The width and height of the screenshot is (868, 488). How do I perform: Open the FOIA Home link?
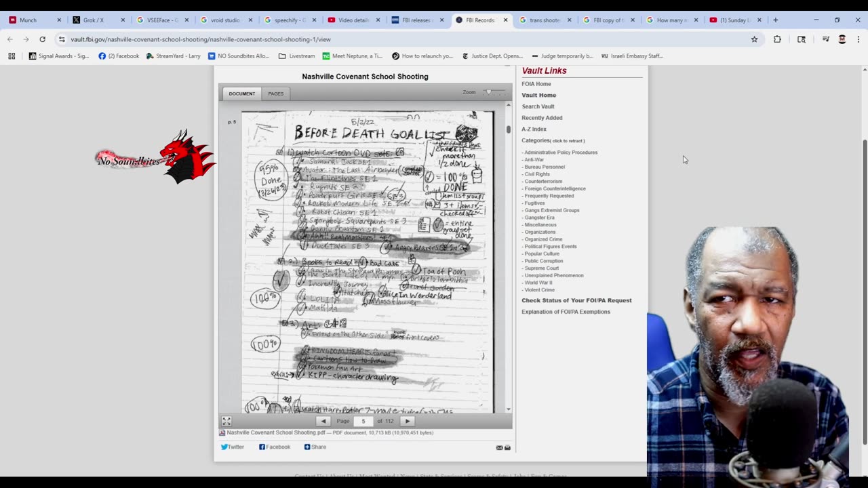[x=536, y=84]
